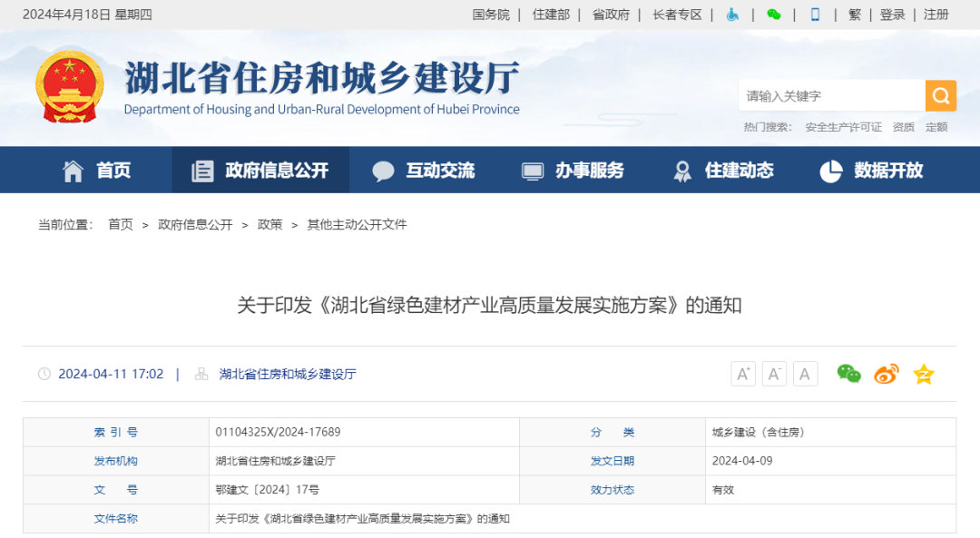Open the mobile phone version icon
Viewport: 980px width, 538px height.
pyautogui.click(x=815, y=15)
